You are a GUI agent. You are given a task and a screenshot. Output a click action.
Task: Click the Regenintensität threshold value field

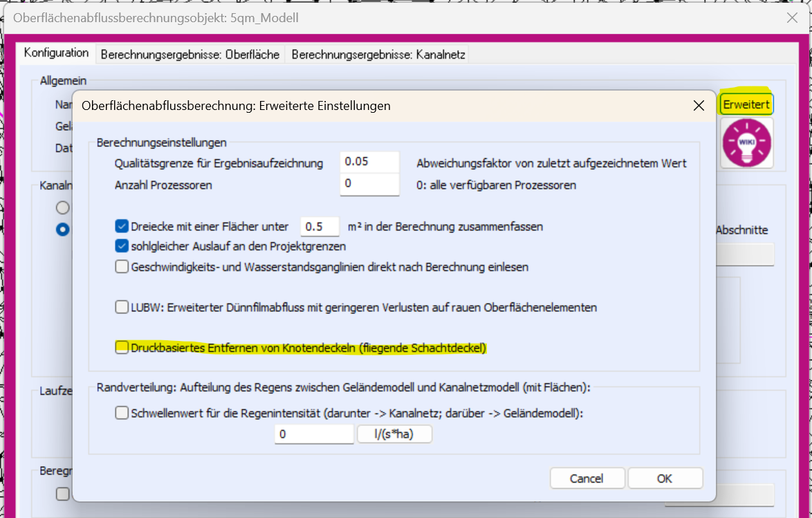(314, 434)
